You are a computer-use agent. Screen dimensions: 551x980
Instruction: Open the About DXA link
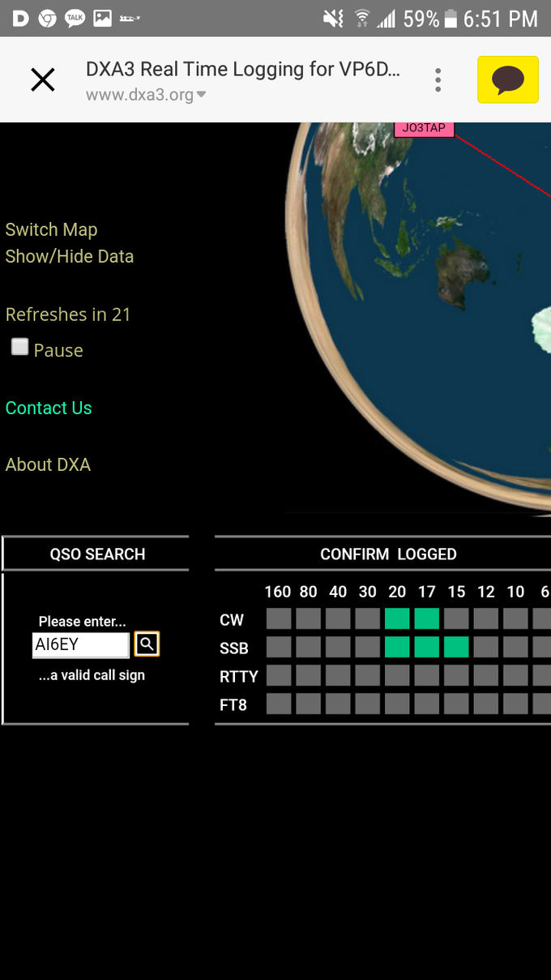click(48, 465)
